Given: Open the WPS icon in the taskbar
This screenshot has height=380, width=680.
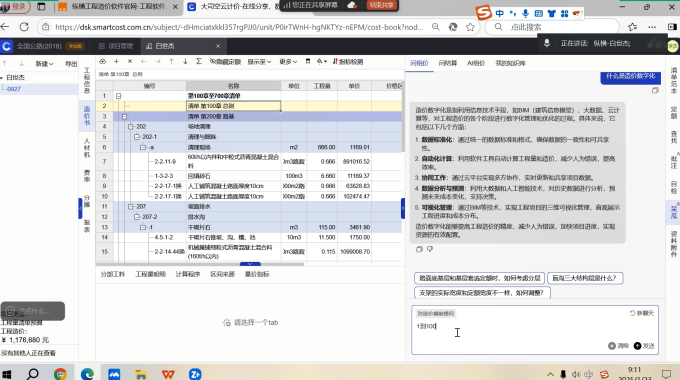Looking at the screenshot, I should point(168,374).
